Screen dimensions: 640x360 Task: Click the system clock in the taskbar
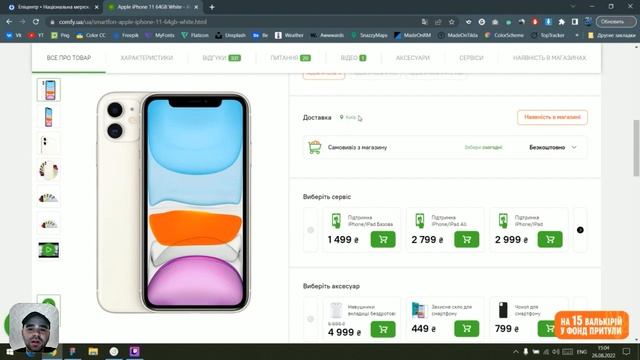(604, 351)
